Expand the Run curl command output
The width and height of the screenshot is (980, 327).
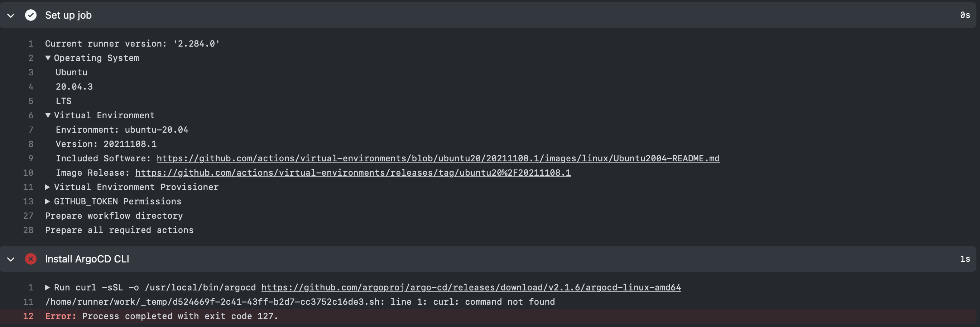click(x=48, y=288)
